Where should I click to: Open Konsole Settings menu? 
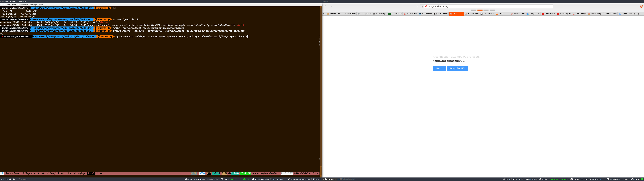(x=33, y=5)
